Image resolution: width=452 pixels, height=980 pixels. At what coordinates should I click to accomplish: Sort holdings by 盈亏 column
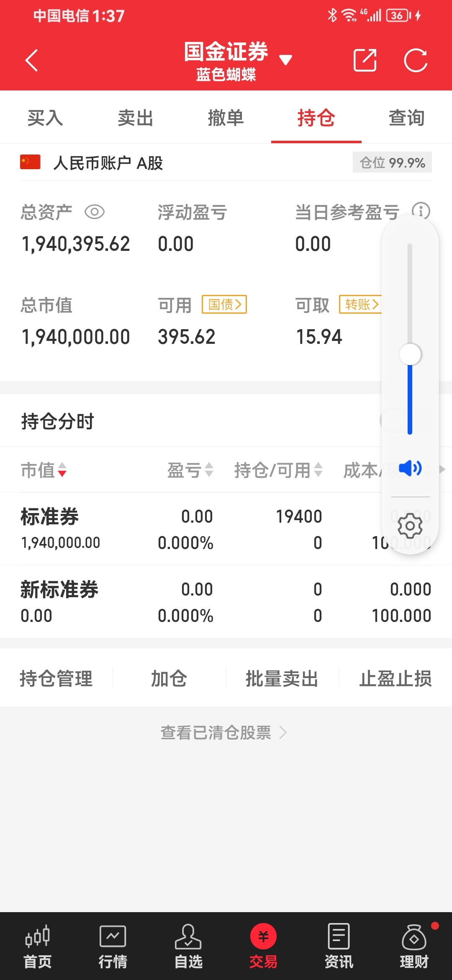click(x=190, y=470)
